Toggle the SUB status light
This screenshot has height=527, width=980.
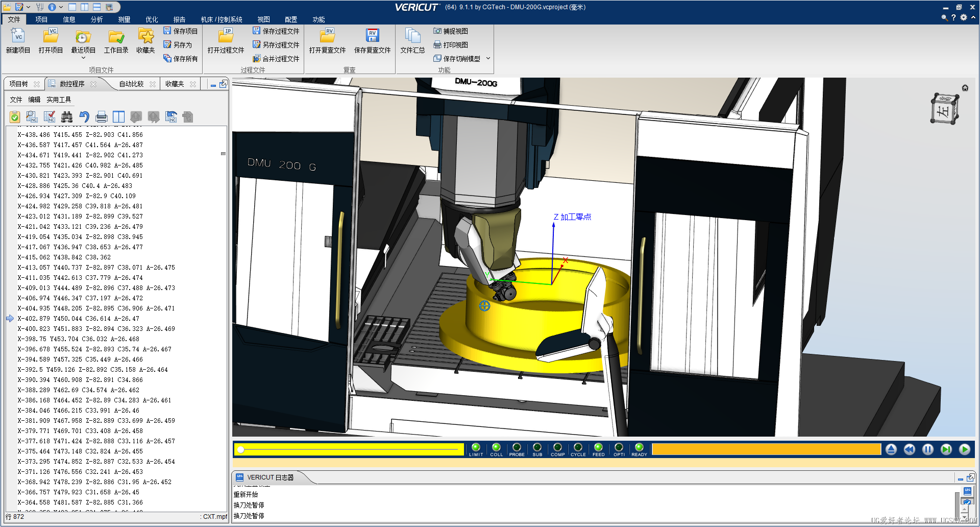(537, 447)
